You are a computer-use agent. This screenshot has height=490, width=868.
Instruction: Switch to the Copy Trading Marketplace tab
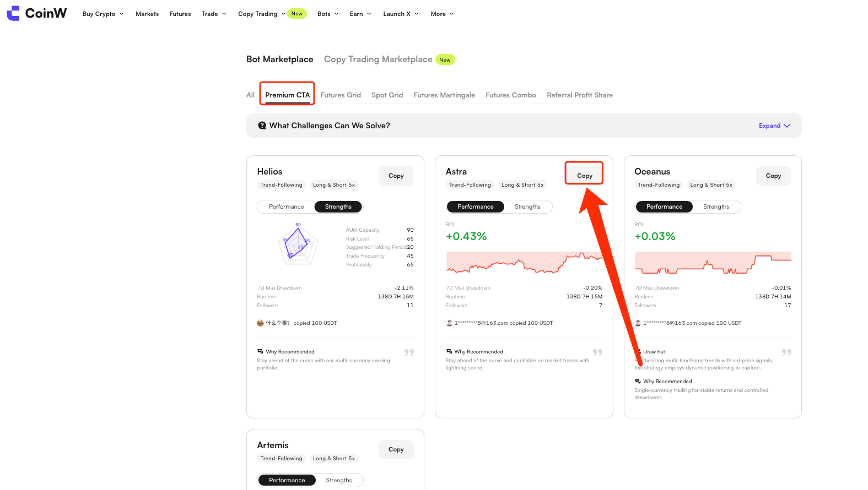pyautogui.click(x=378, y=59)
